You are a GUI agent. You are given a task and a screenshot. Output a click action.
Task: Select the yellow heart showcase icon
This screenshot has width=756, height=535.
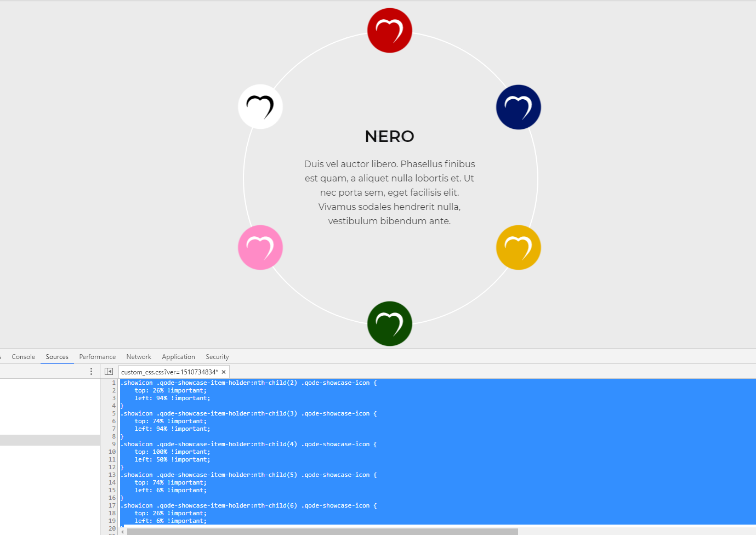tap(519, 247)
